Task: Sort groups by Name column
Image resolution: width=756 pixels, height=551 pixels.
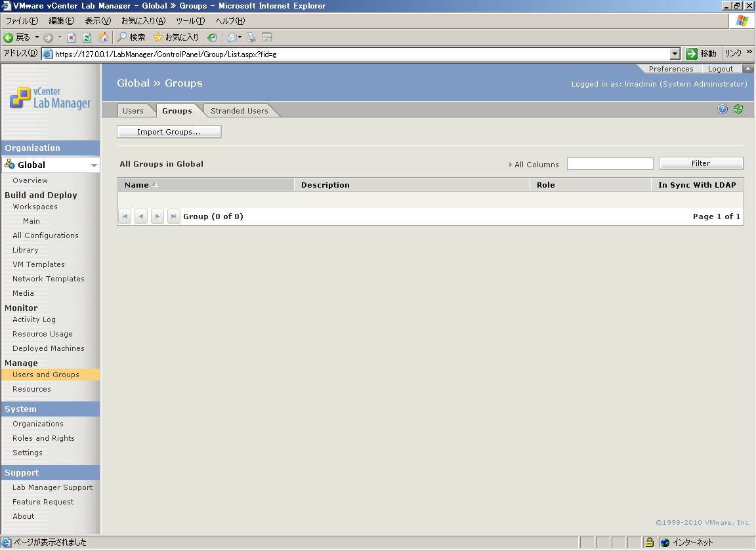Action: point(136,185)
